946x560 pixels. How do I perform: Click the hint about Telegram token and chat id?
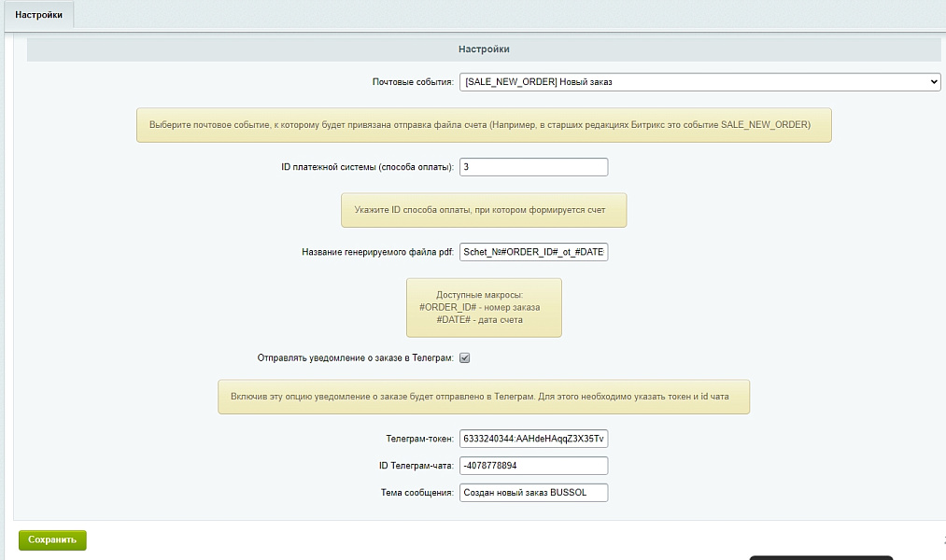484,397
